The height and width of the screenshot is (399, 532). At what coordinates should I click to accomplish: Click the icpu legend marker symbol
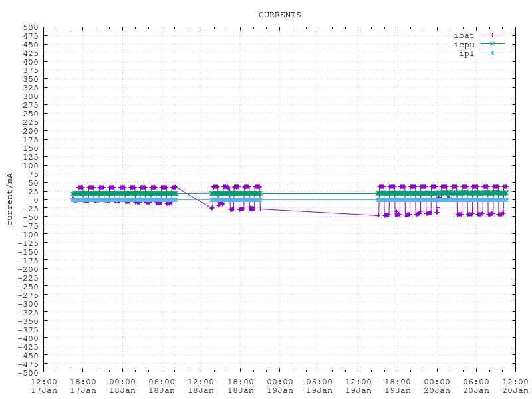(x=492, y=44)
